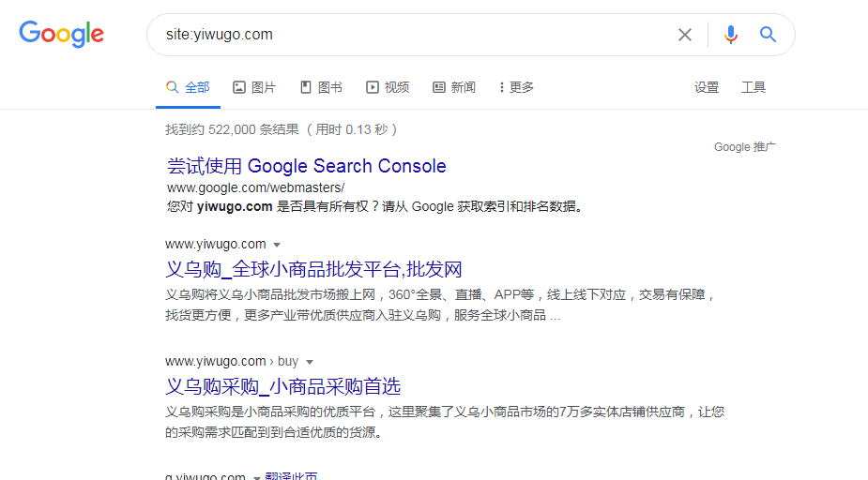Click the 翻译此页 translate link
Viewport: 868px width, 480px height.
pyautogui.click(x=291, y=476)
